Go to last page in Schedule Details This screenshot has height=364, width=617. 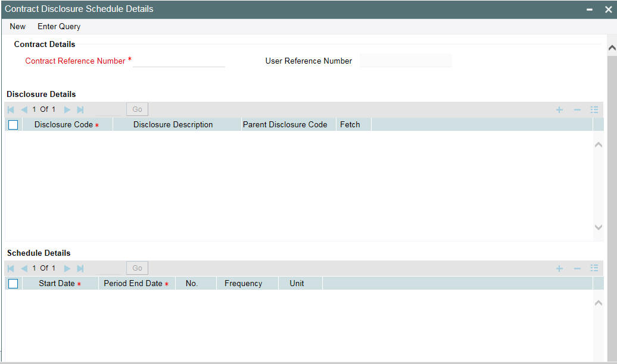click(80, 268)
